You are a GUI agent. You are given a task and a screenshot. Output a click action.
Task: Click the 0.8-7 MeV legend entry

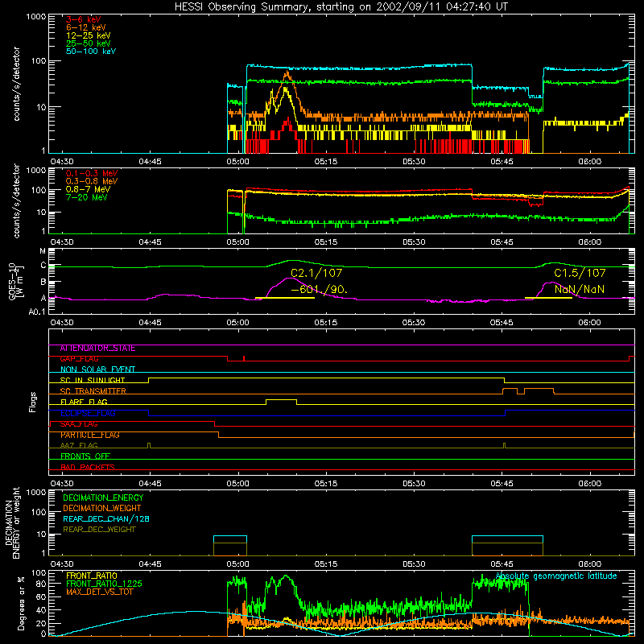(x=88, y=189)
